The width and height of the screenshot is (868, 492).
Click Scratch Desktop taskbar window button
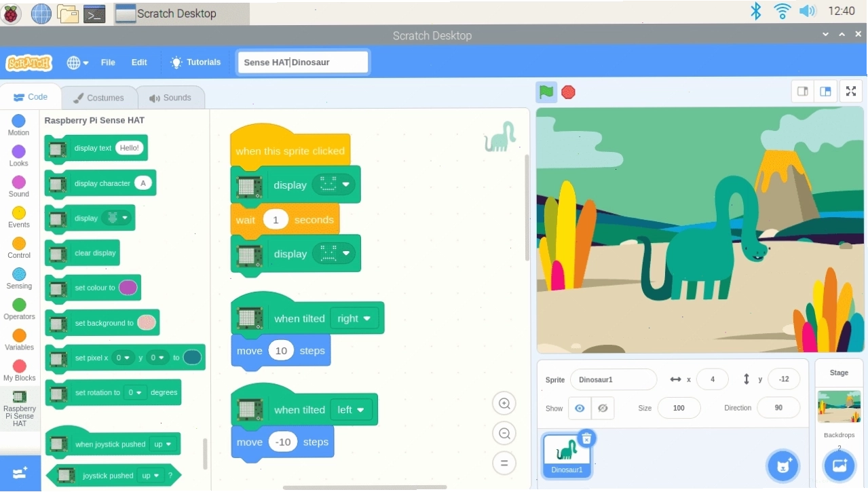(x=181, y=14)
